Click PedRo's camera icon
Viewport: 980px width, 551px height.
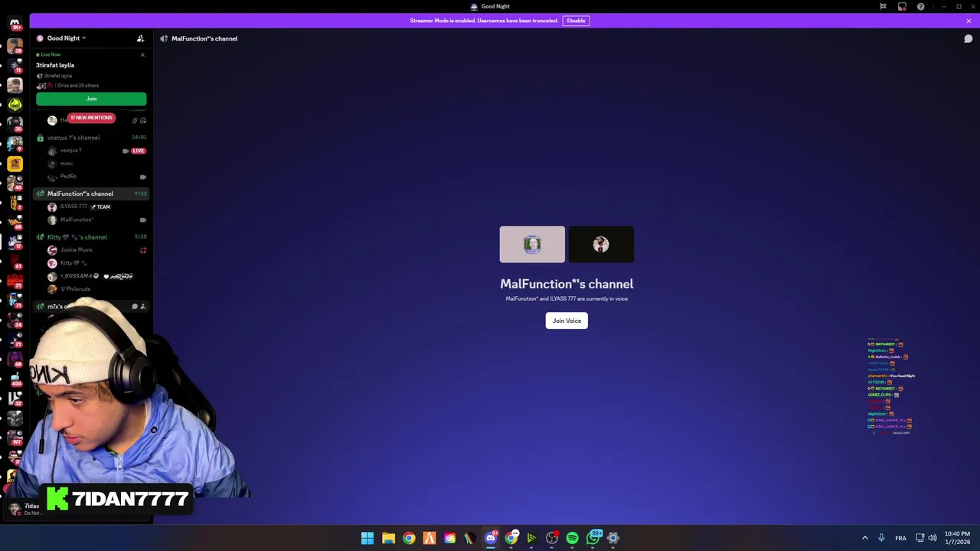click(x=142, y=177)
